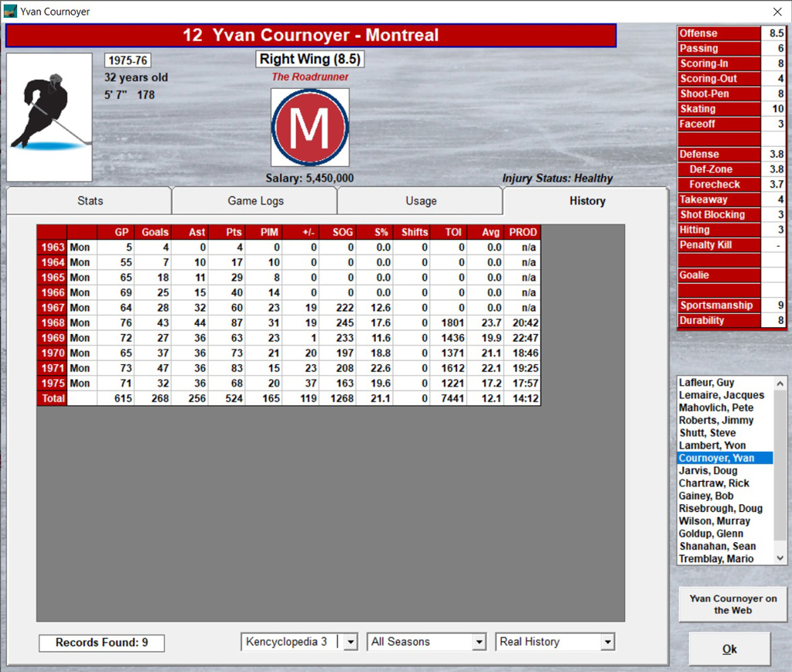The height and width of the screenshot is (672, 792).
Task: Choose Shutt, Steve from the roster list
Action: click(x=707, y=433)
